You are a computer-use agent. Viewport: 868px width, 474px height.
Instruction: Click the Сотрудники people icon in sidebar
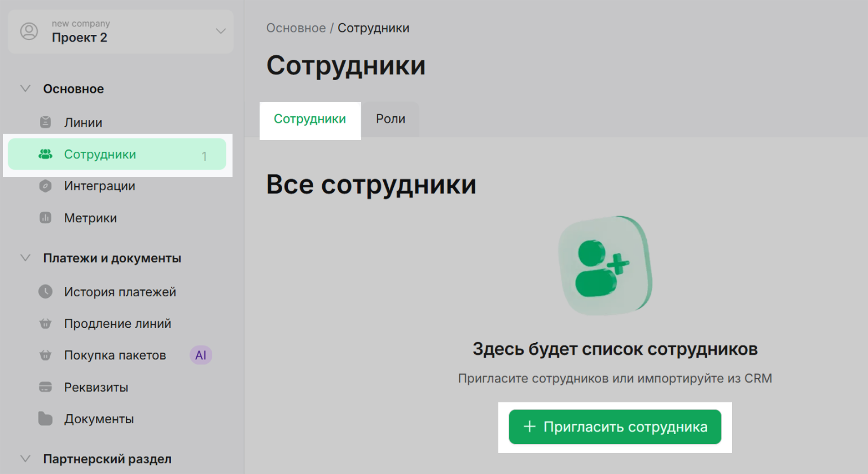[x=45, y=154]
